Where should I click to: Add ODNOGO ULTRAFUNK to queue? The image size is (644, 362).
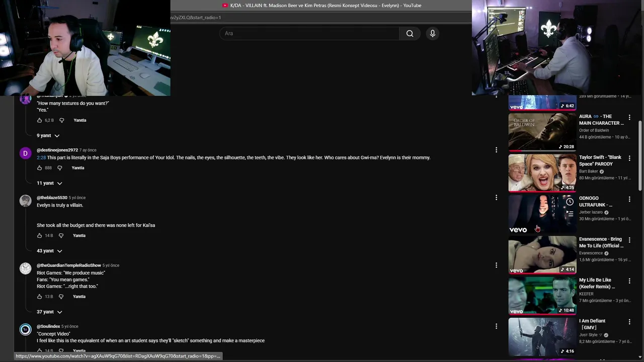click(570, 214)
